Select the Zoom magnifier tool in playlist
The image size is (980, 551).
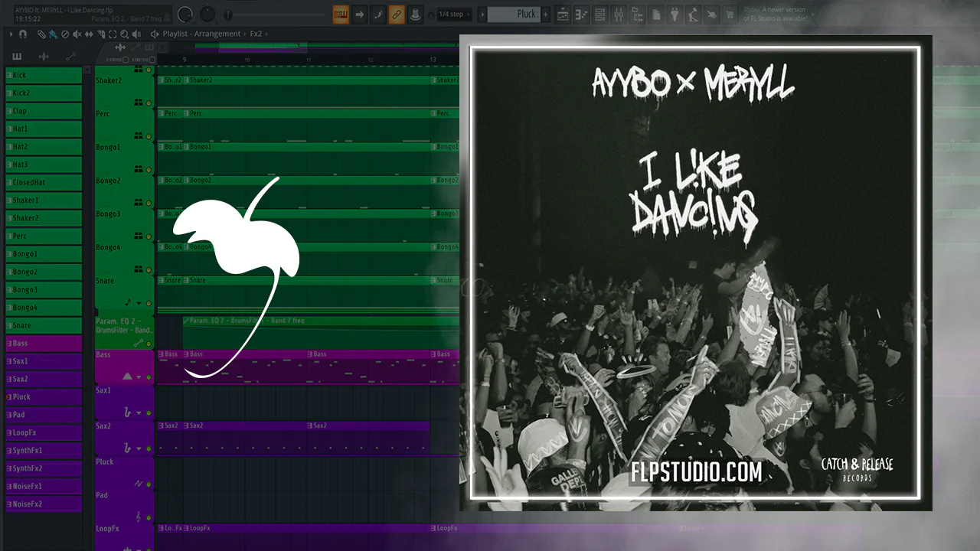[x=124, y=34]
